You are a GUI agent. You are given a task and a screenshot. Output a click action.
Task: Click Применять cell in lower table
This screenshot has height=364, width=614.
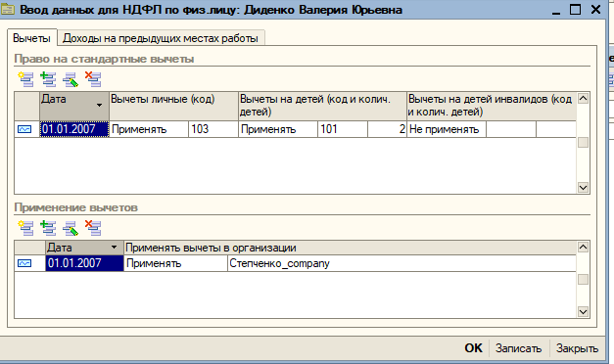(175, 263)
